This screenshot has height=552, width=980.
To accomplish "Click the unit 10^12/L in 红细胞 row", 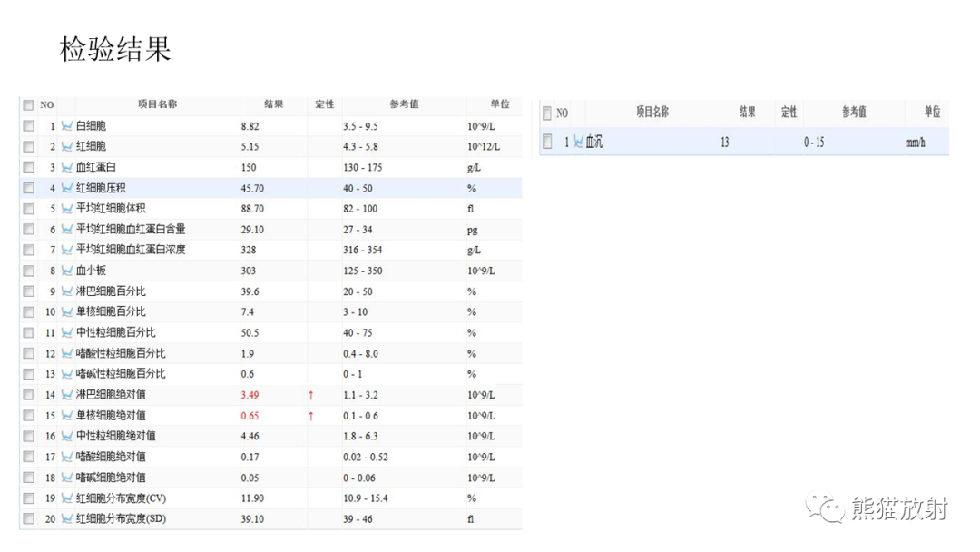I will [484, 147].
